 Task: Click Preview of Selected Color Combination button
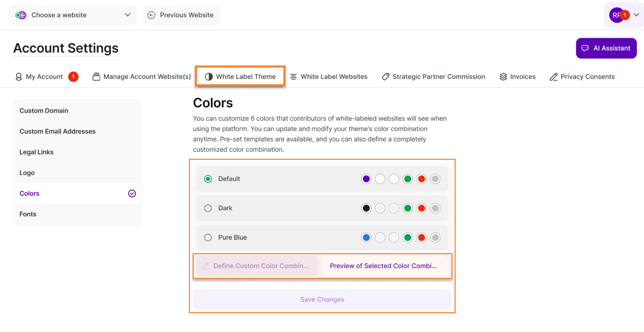pyautogui.click(x=383, y=266)
